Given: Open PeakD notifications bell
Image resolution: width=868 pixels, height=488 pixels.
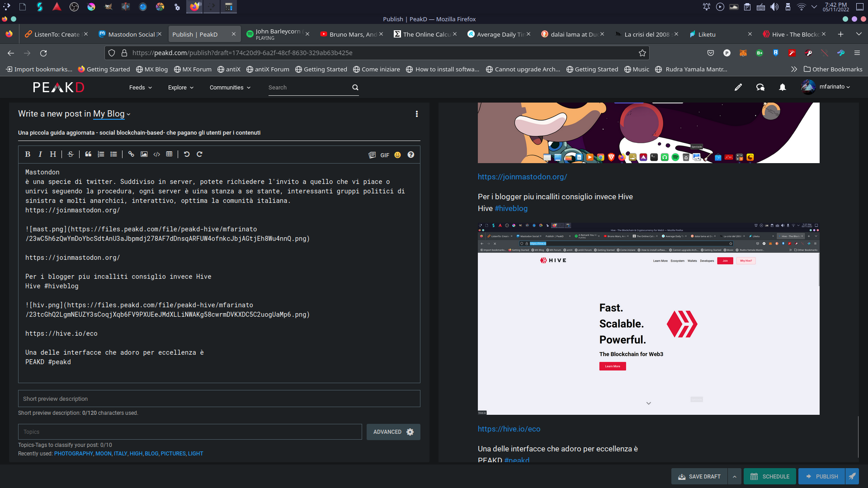Looking at the screenshot, I should [x=783, y=87].
